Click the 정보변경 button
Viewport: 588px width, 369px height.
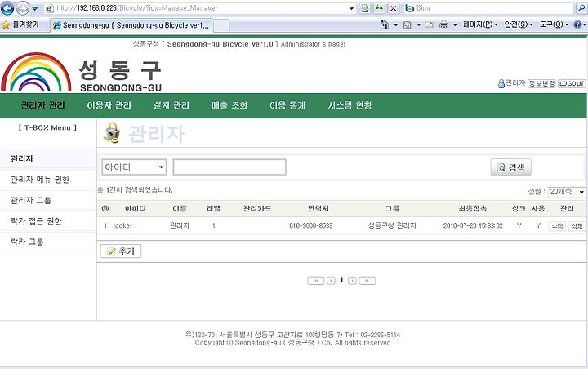coord(541,83)
